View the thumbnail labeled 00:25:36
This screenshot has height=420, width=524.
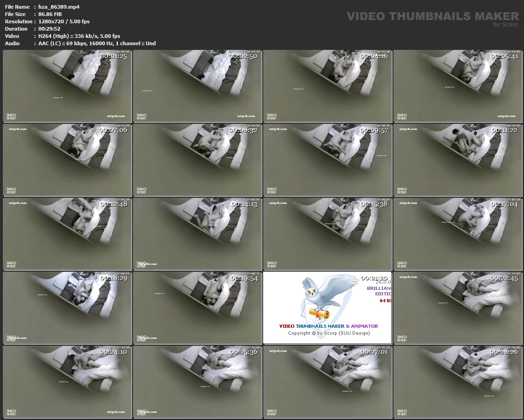coord(197,382)
